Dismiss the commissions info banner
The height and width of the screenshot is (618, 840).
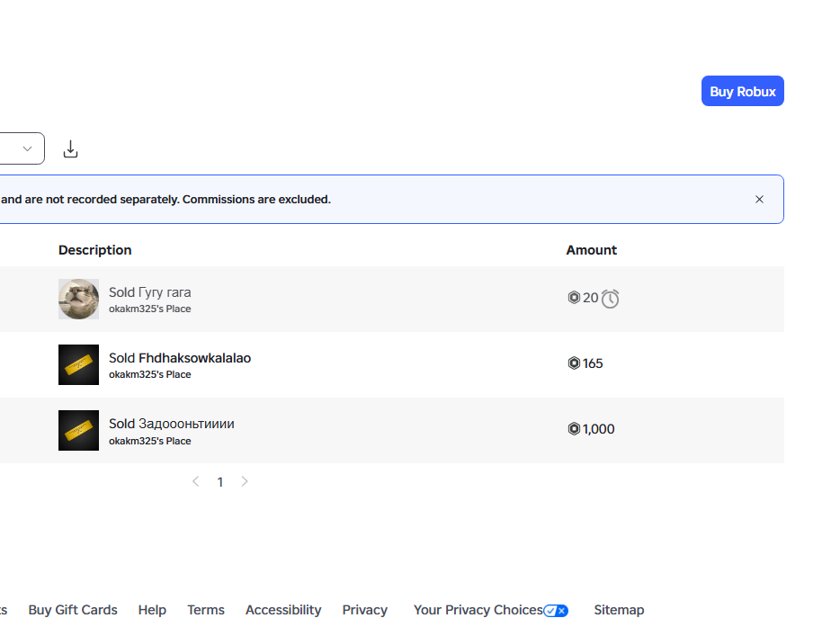759,200
